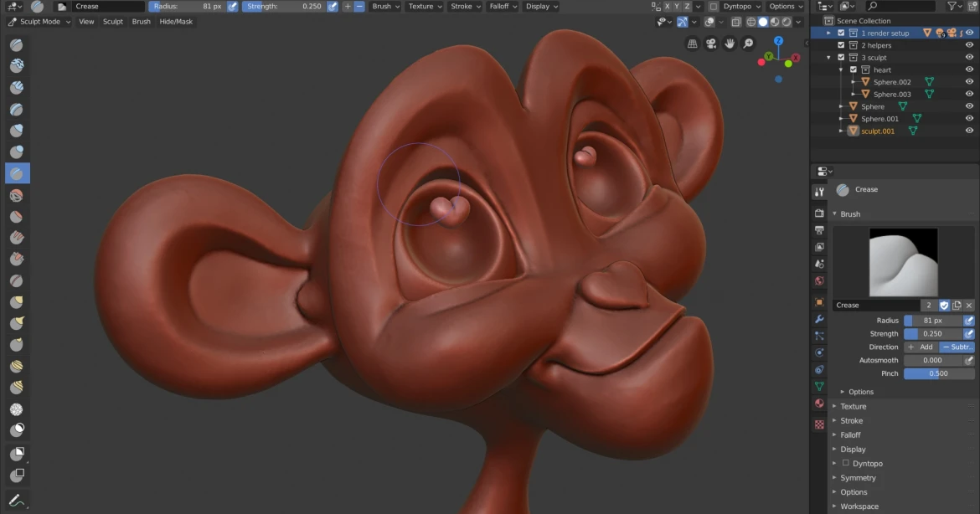Activate the pan hand viewport control
The image size is (980, 514).
pos(730,43)
